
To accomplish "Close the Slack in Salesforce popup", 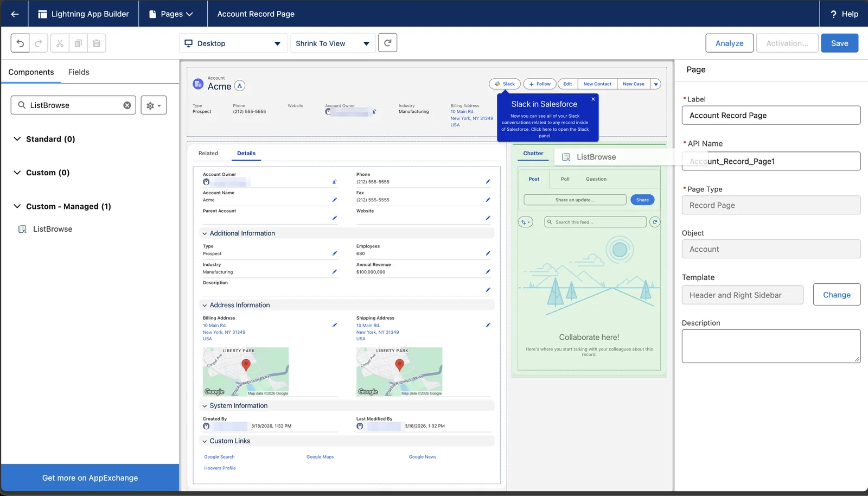I will pyautogui.click(x=593, y=99).
